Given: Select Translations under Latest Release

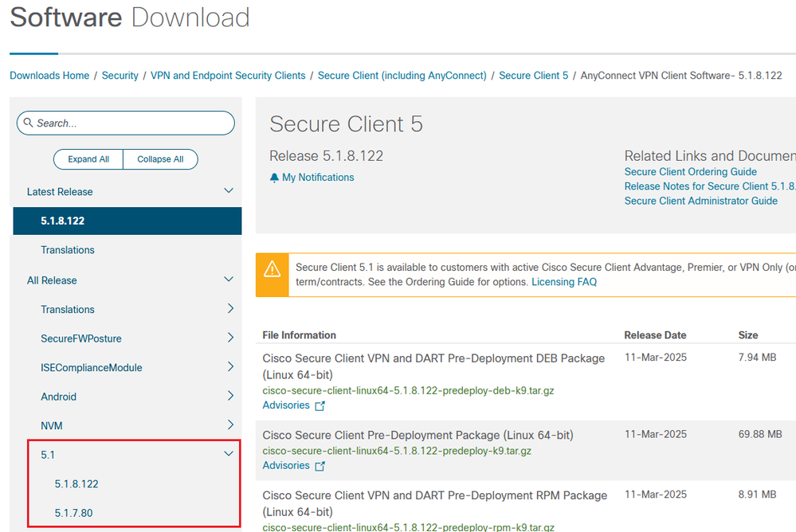Looking at the screenshot, I should 68,250.
